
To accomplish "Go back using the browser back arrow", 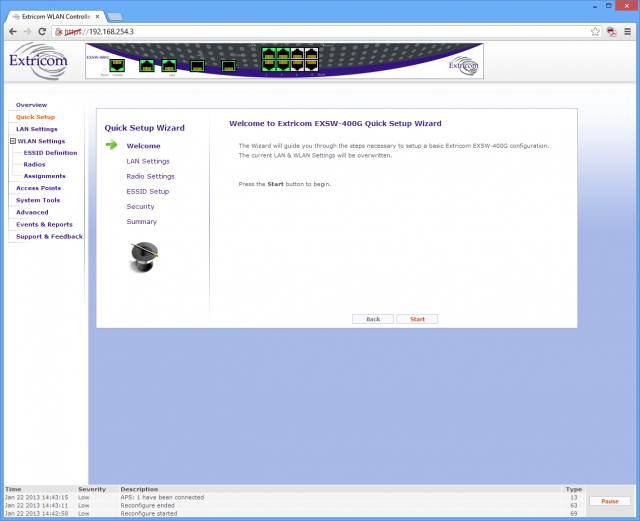I will [13, 31].
